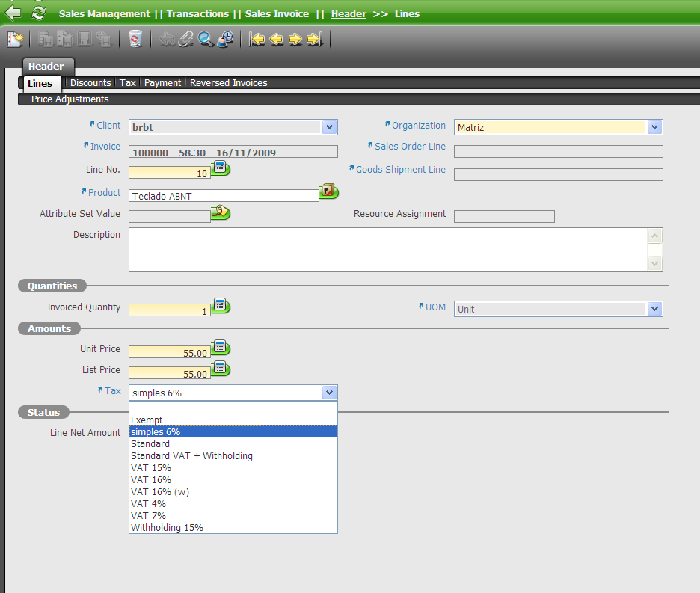
Task: Open the audit trail user-clock icon
Action: (x=224, y=39)
